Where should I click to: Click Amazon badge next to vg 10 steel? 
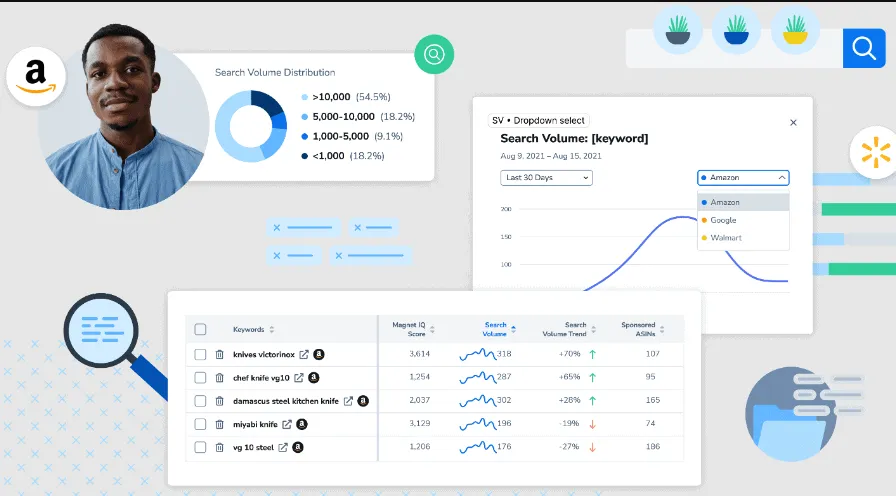point(298,447)
